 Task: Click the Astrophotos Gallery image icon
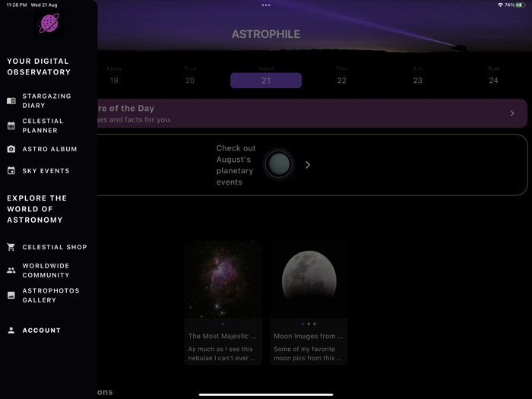pyautogui.click(x=11, y=295)
